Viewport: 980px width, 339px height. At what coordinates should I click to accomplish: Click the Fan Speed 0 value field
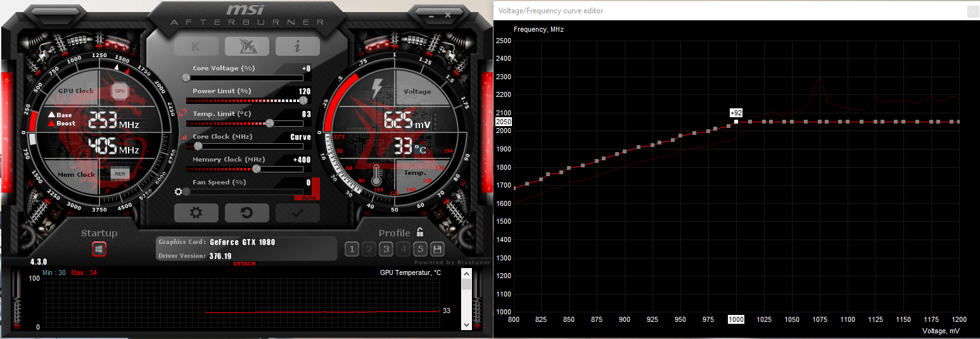(x=309, y=182)
